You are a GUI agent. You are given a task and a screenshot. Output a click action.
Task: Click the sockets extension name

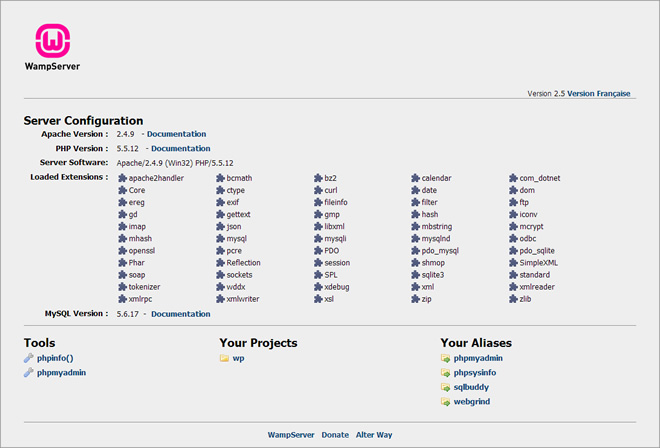coord(240,275)
